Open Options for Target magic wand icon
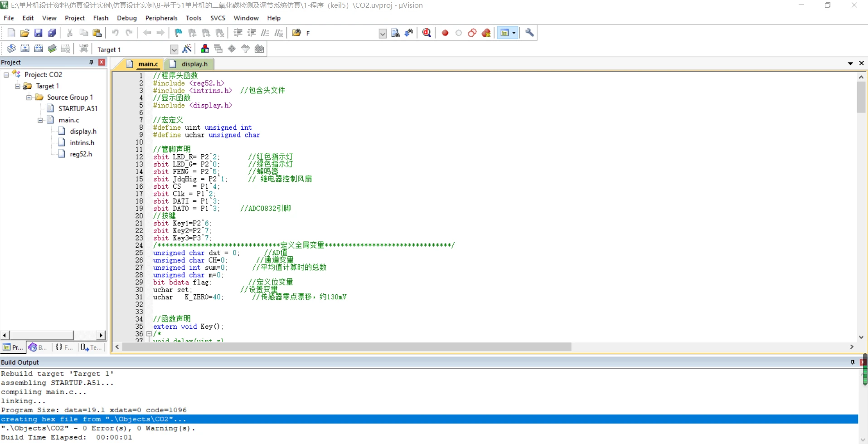Viewport: 868px width, 444px height. 187,49
